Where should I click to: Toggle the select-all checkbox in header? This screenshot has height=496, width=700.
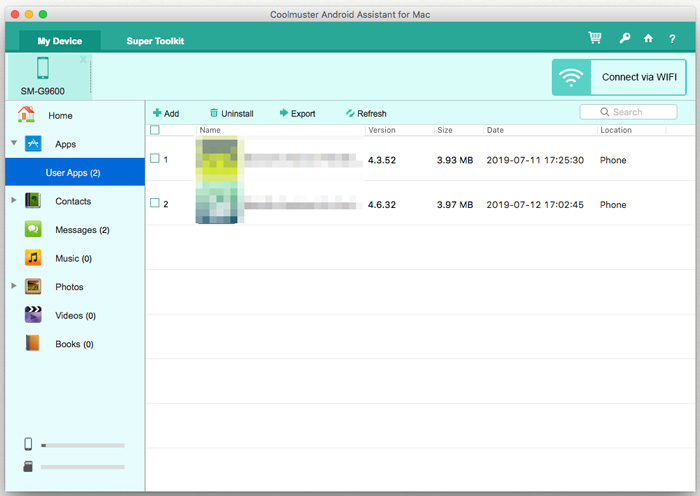point(155,130)
